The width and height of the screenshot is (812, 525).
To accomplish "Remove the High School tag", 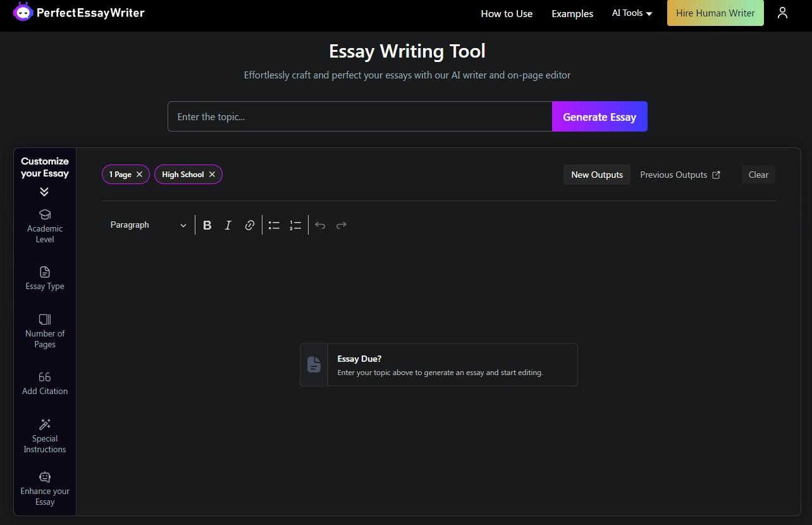I will coord(212,175).
